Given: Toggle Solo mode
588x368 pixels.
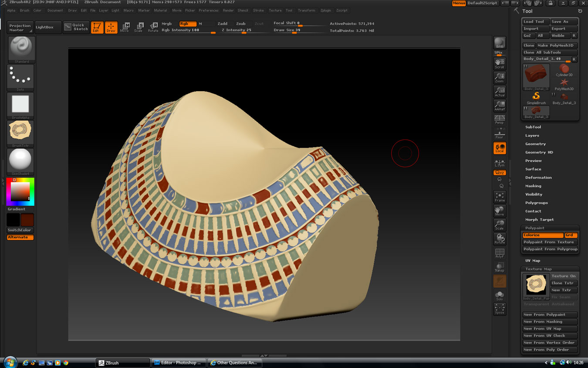Looking at the screenshot, I should [x=500, y=295].
